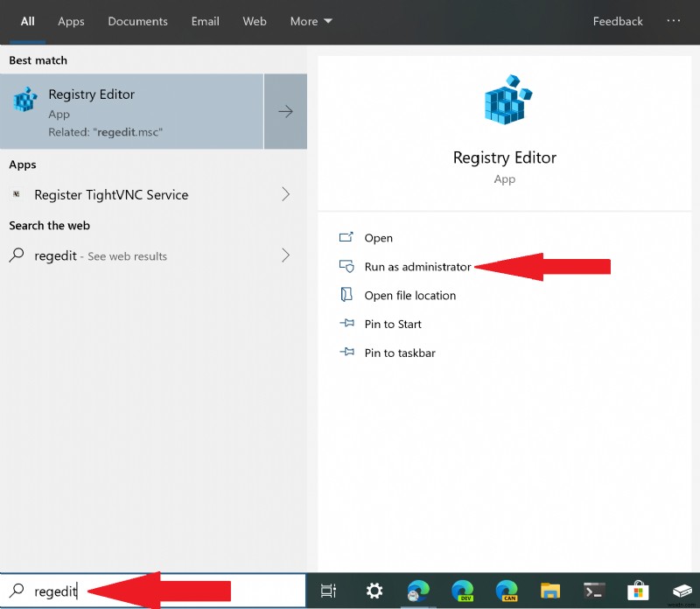The height and width of the screenshot is (609, 700).
Task: Open File Explorer from the taskbar
Action: 550,591
